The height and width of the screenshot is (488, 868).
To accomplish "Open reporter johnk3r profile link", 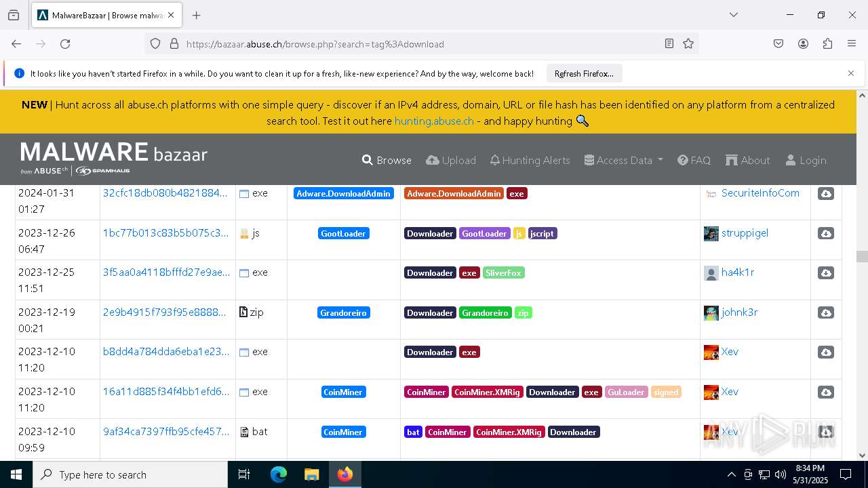I will click(739, 312).
